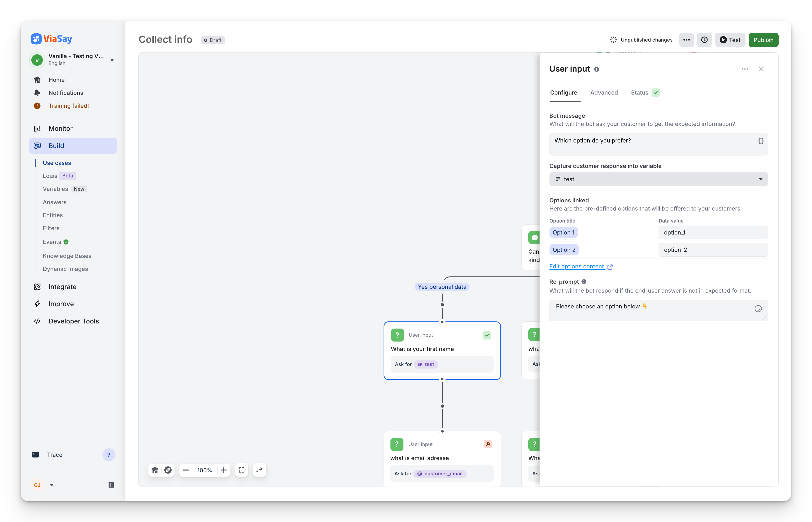Insert variable with curly braces icon

[x=761, y=141]
